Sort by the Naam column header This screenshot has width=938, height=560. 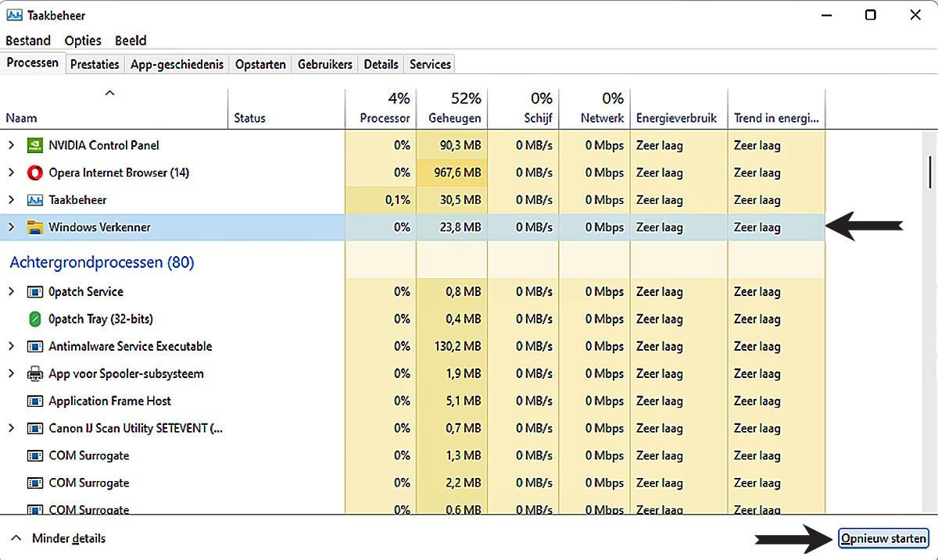tap(114, 109)
